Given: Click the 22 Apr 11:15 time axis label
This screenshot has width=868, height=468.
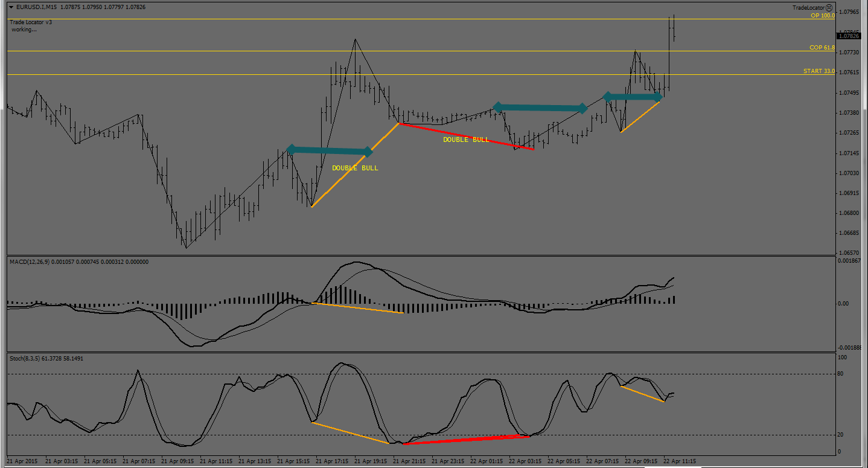Looking at the screenshot, I should 680,461.
